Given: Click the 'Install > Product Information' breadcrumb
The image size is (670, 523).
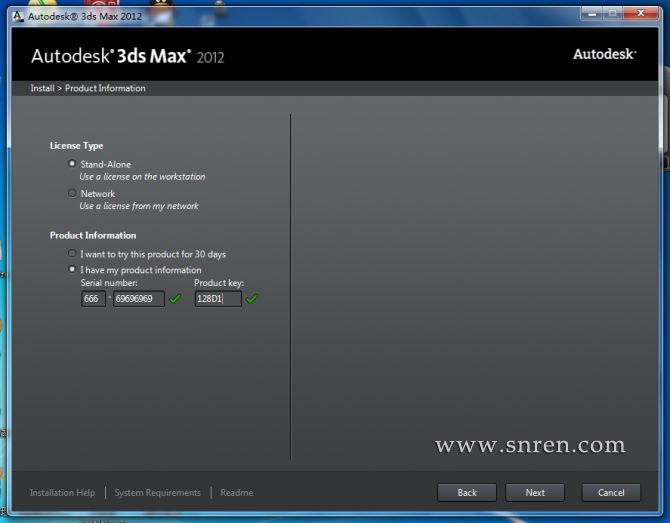Looking at the screenshot, I should [x=88, y=88].
